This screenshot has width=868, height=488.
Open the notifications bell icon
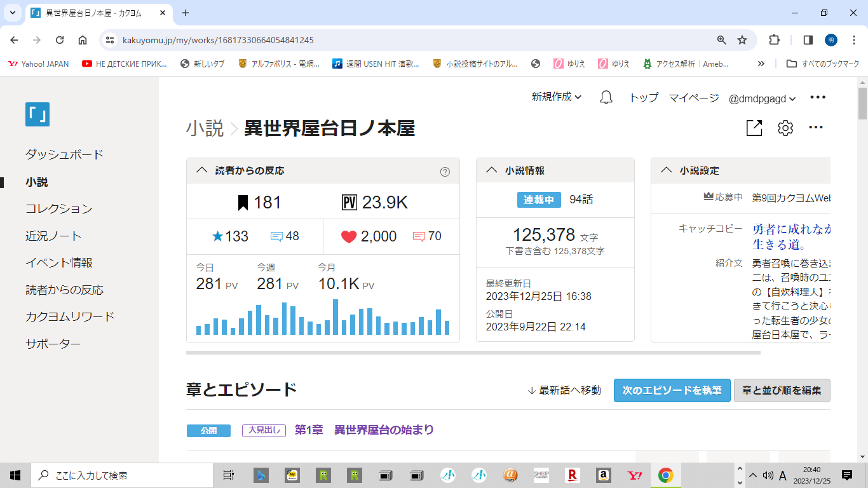click(x=606, y=97)
